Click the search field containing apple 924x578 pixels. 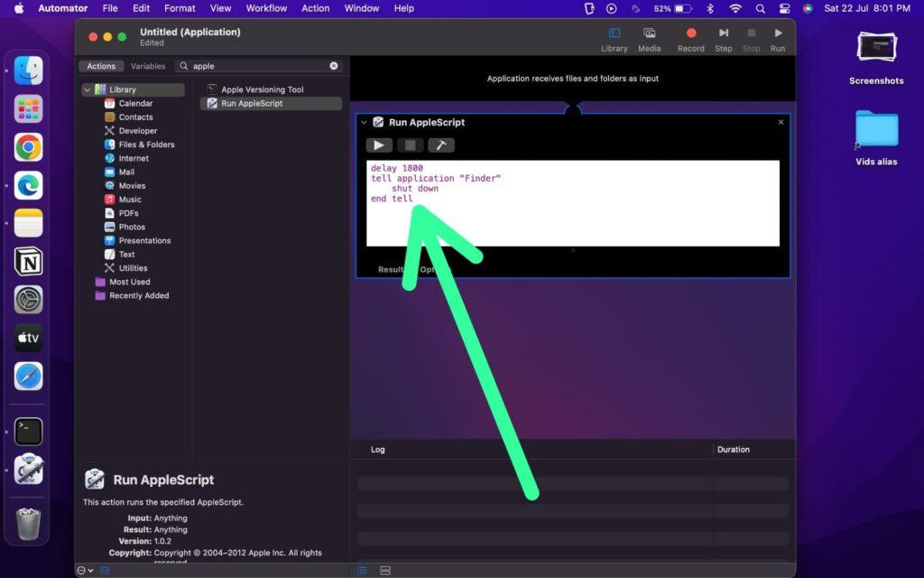point(259,66)
